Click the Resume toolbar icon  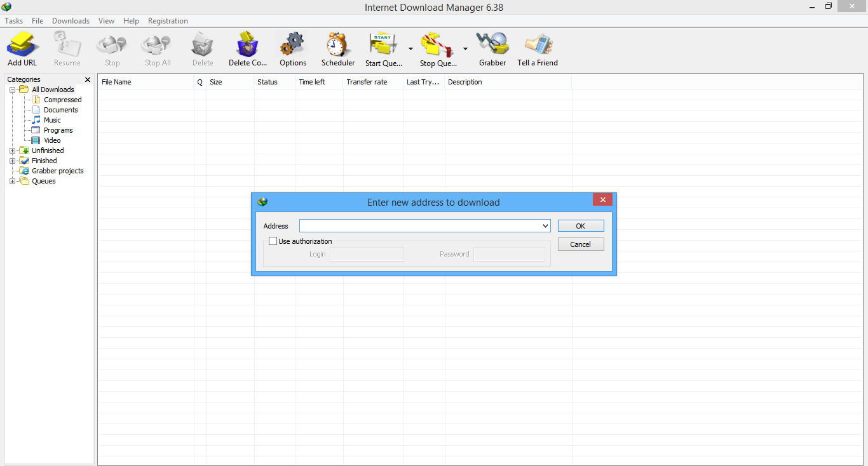pyautogui.click(x=67, y=44)
